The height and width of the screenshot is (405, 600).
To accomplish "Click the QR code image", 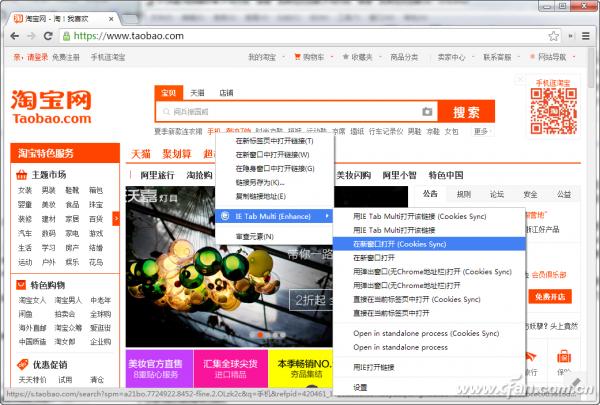I will [x=553, y=111].
